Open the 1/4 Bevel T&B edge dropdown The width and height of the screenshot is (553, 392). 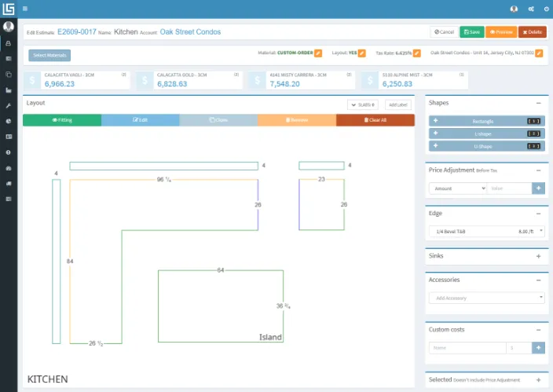click(487, 232)
